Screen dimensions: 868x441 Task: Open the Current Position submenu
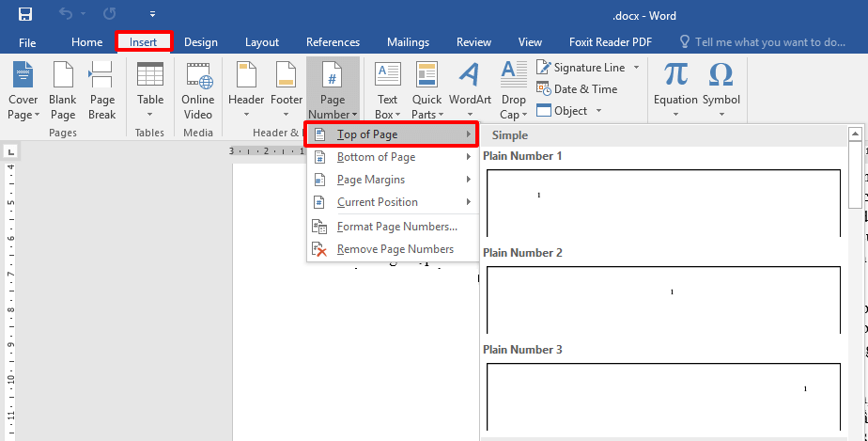(x=393, y=202)
